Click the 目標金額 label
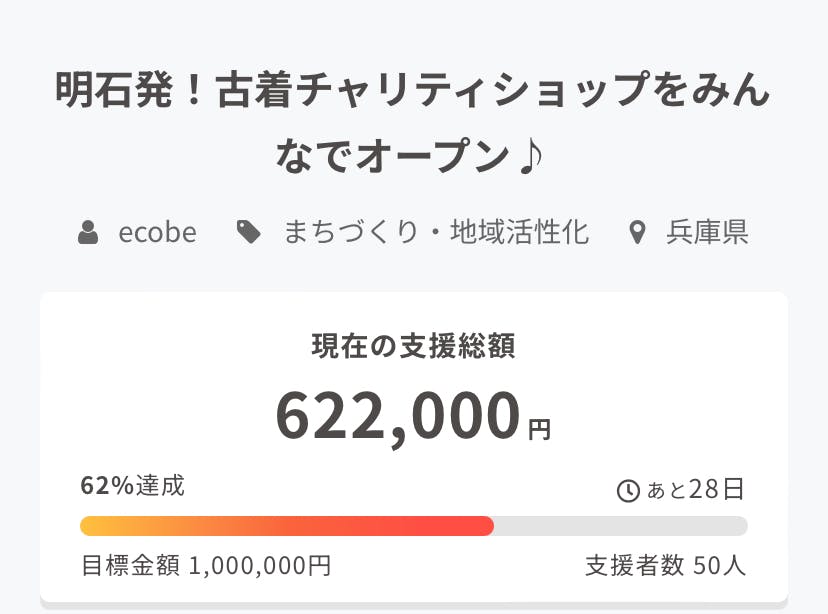Screen dimensions: 828x614 pos(130,566)
